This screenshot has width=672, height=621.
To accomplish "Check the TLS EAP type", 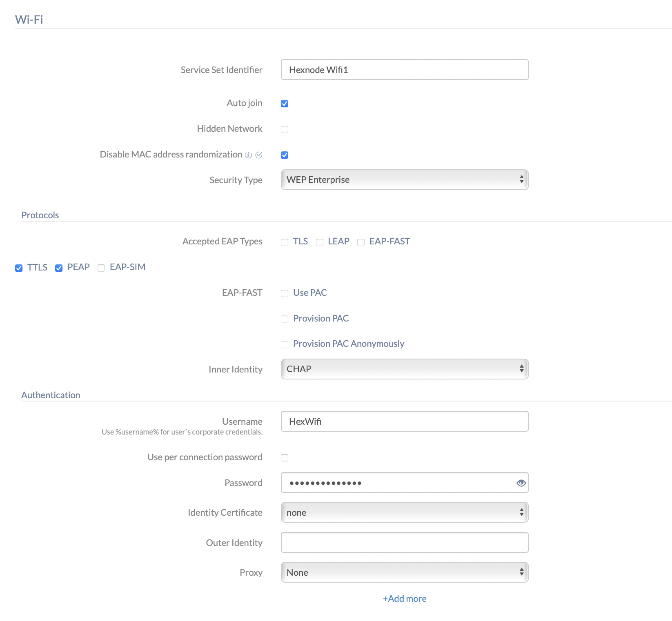I will pyautogui.click(x=285, y=242).
